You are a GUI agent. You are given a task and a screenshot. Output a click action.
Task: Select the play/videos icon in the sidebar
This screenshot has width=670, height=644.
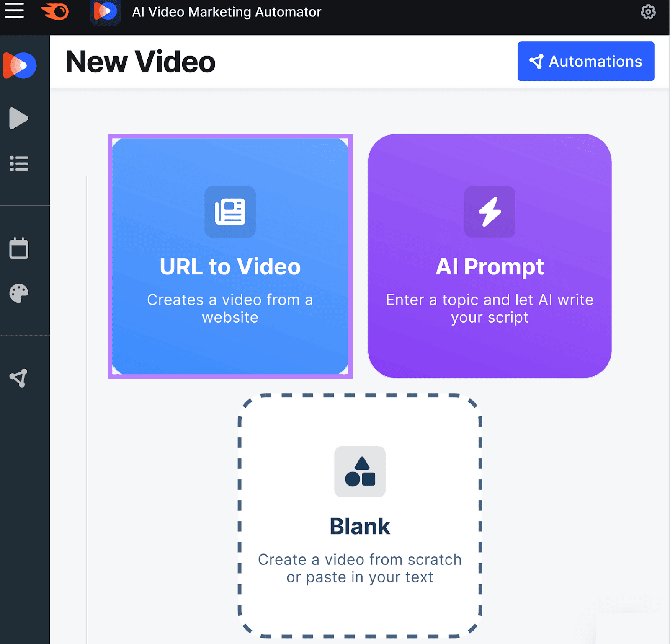pos(18,118)
